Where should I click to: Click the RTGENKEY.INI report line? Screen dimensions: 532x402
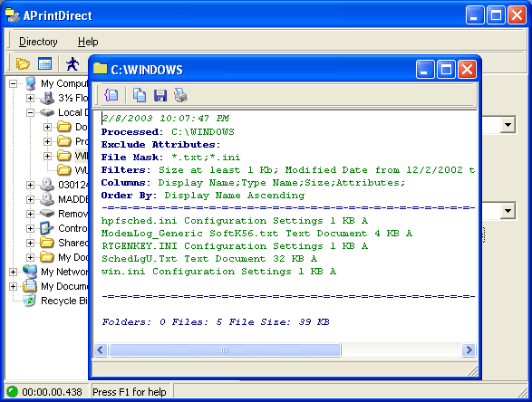[235, 246]
